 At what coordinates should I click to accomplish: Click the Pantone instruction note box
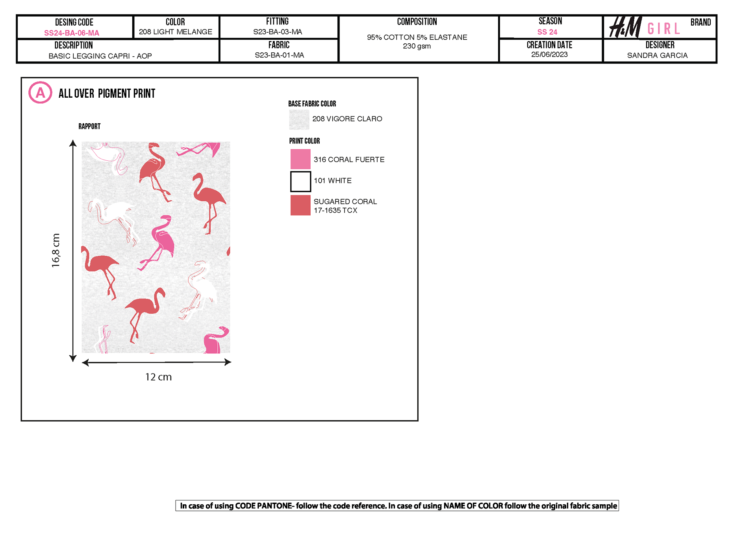(397, 505)
